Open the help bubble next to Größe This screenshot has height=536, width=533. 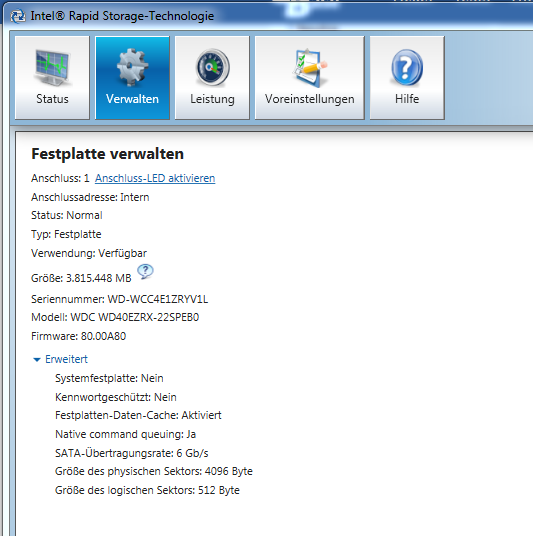click(145, 271)
